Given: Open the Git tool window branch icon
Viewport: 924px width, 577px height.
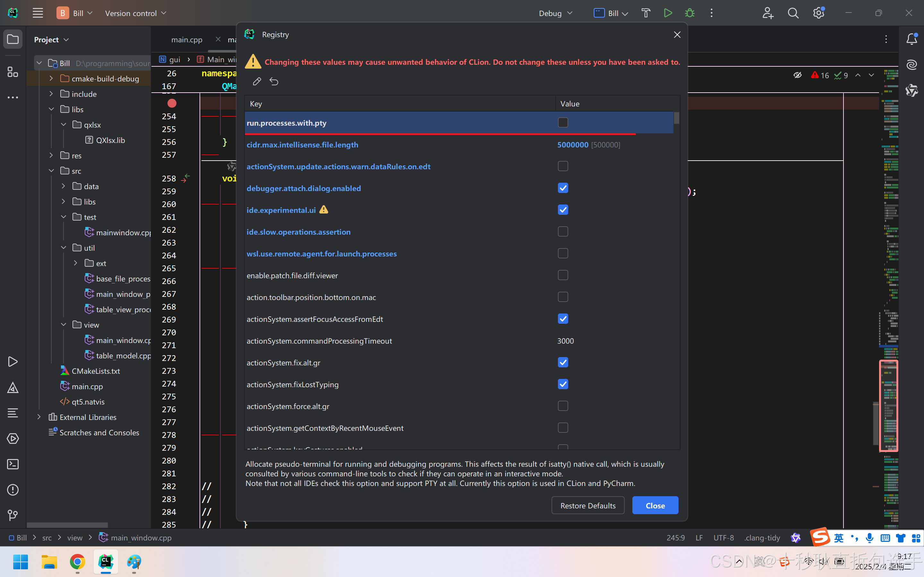Looking at the screenshot, I should click(13, 515).
